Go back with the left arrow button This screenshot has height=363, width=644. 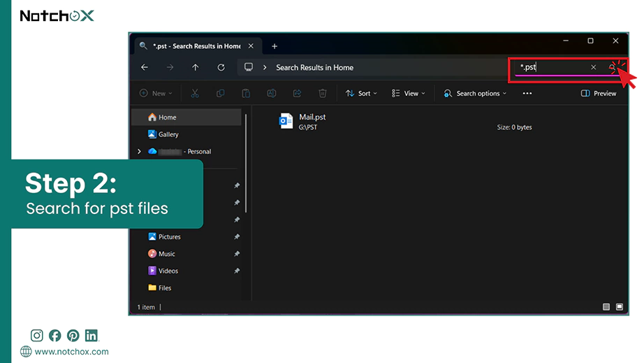145,67
